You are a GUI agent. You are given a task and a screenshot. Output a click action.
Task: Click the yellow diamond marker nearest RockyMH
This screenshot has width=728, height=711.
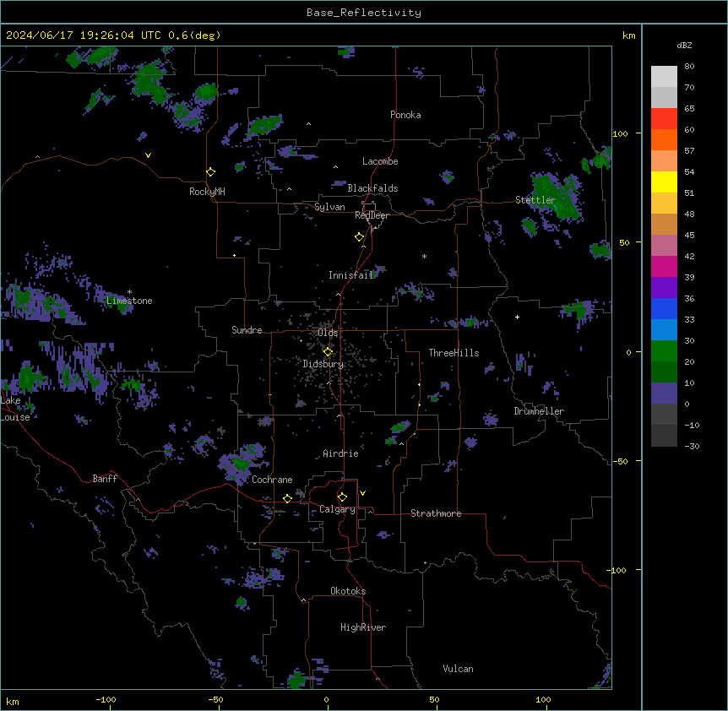[x=211, y=172]
